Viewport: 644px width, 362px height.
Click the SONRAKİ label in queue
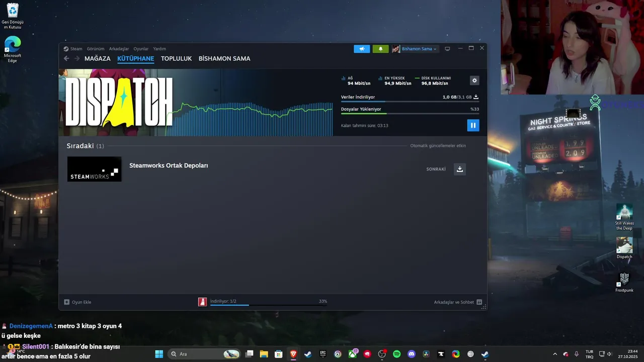coord(436,169)
